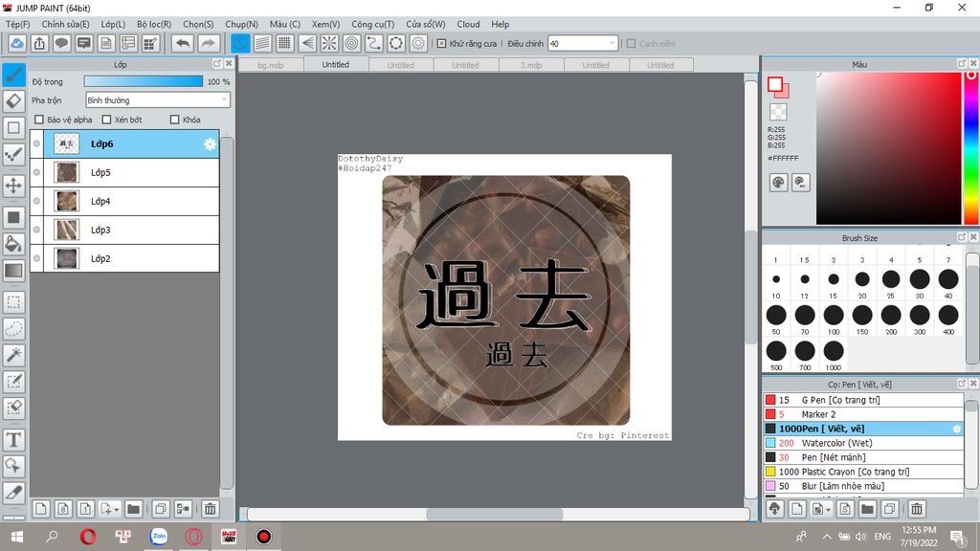Switch to the 3.mdp tab
Screen dimensions: 980x551
(531, 65)
